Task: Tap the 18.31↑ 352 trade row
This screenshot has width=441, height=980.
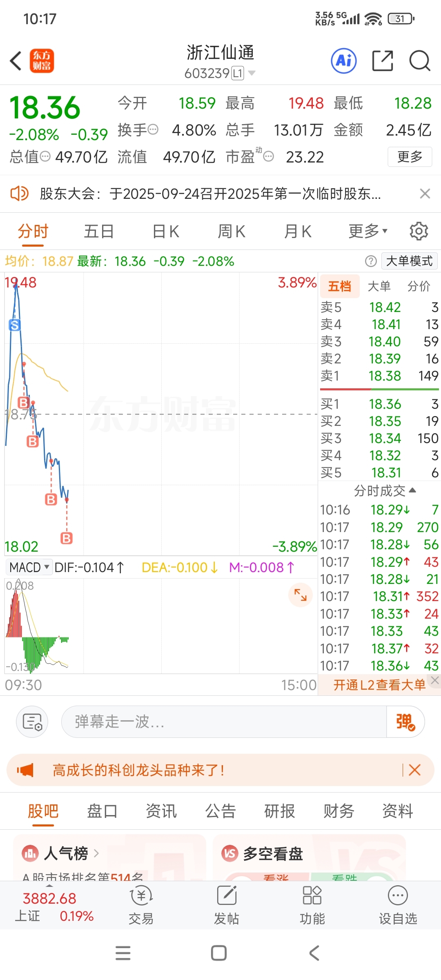Action: (379, 597)
